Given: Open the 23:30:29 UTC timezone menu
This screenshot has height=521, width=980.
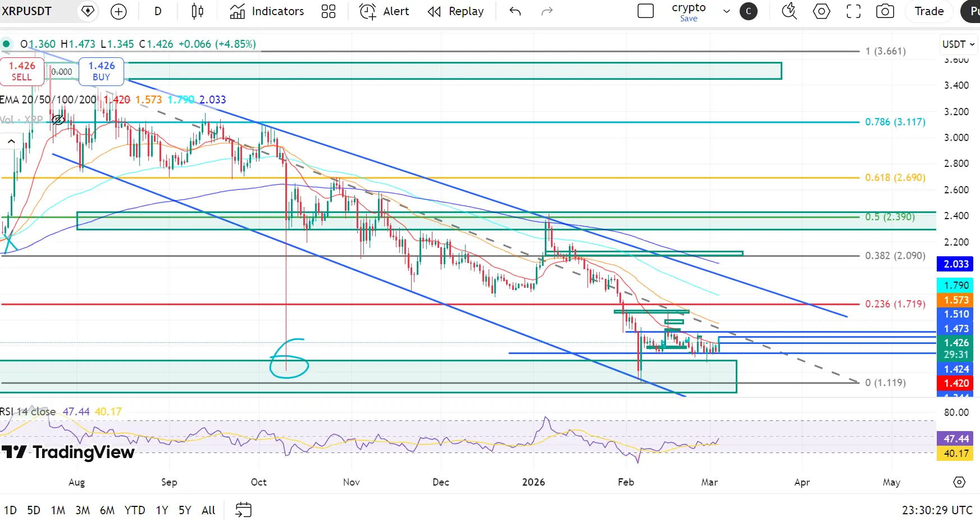Looking at the screenshot, I should tap(937, 510).
